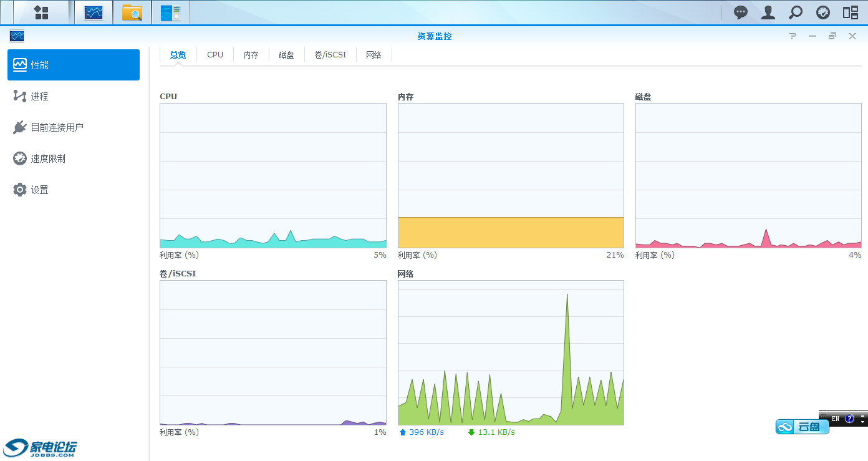Click the 进程 branch icon
Image resolution: width=868 pixels, height=461 pixels.
[x=20, y=96]
